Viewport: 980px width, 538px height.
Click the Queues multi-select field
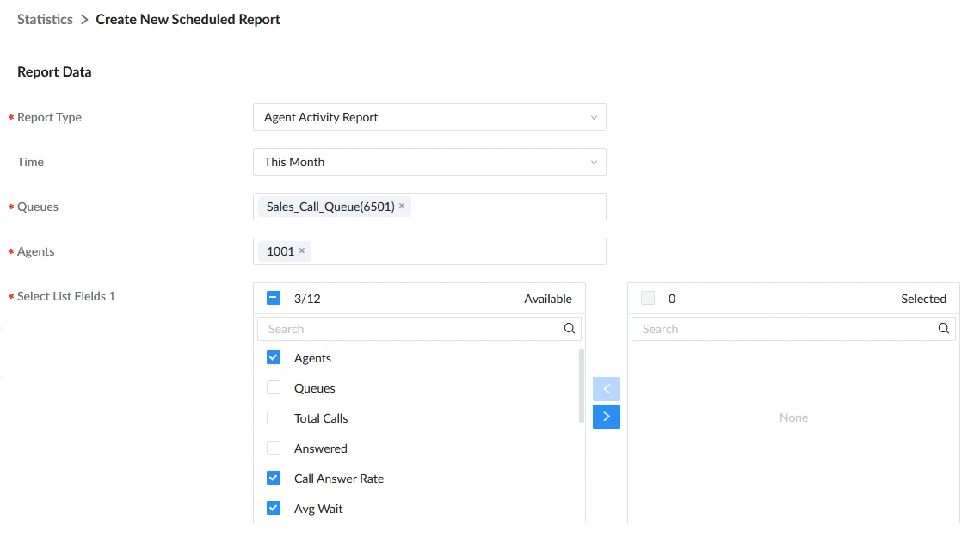[429, 207]
